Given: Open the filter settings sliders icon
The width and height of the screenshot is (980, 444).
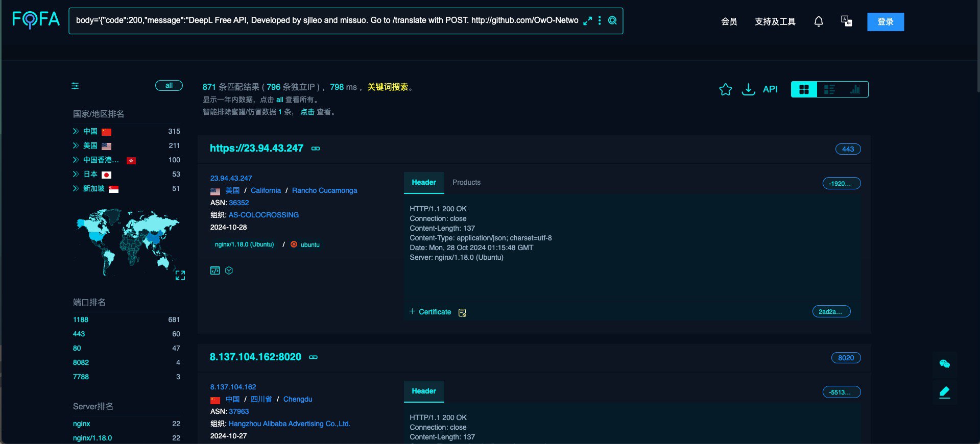Looking at the screenshot, I should [75, 86].
